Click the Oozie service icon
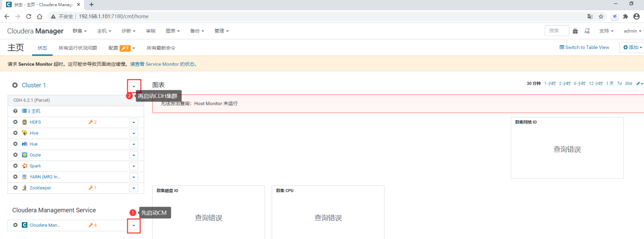644x239 pixels. click(x=24, y=155)
